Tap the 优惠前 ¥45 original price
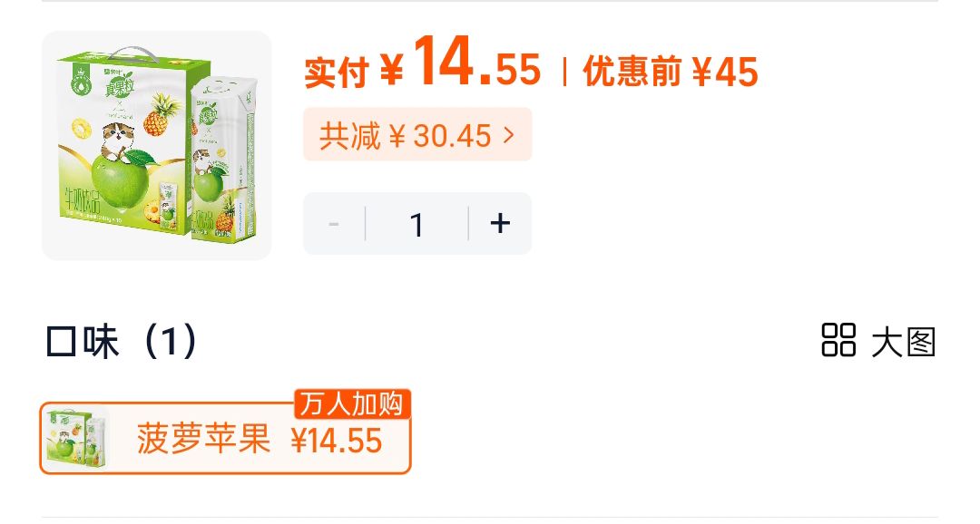 coord(671,72)
